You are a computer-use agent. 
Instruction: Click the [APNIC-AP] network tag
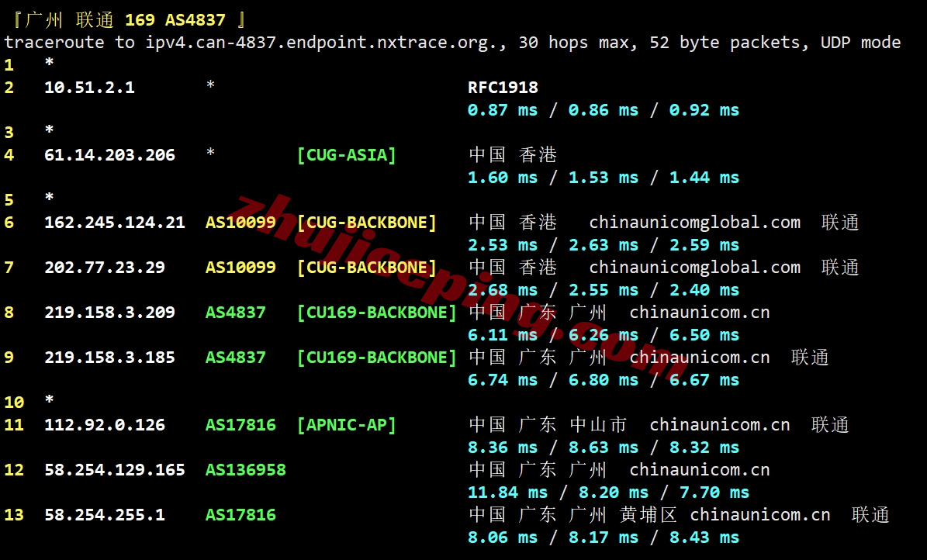coord(346,425)
